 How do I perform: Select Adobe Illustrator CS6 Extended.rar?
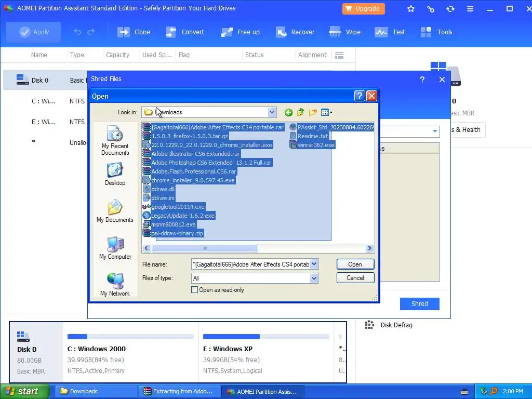click(x=191, y=154)
